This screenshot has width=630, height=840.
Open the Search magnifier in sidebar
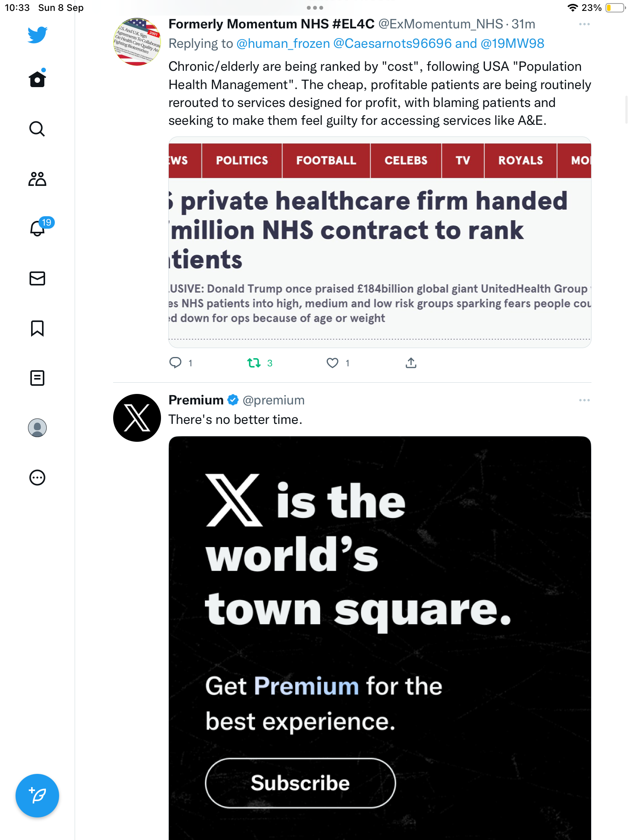[x=37, y=129]
